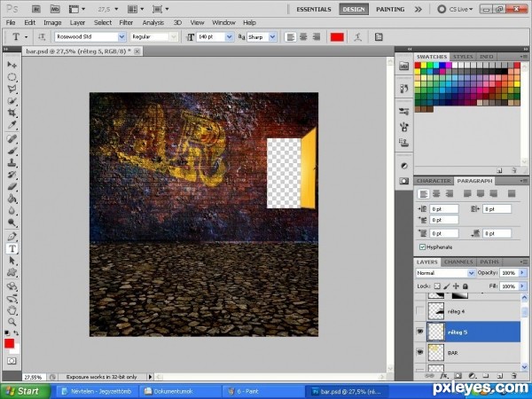Open the Image menu
532x399 pixels.
(x=52, y=23)
